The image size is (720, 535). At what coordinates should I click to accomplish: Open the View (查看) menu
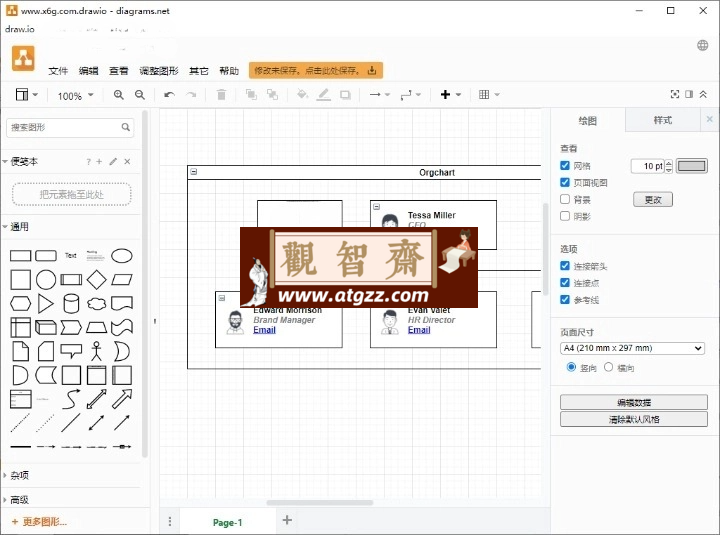point(119,71)
